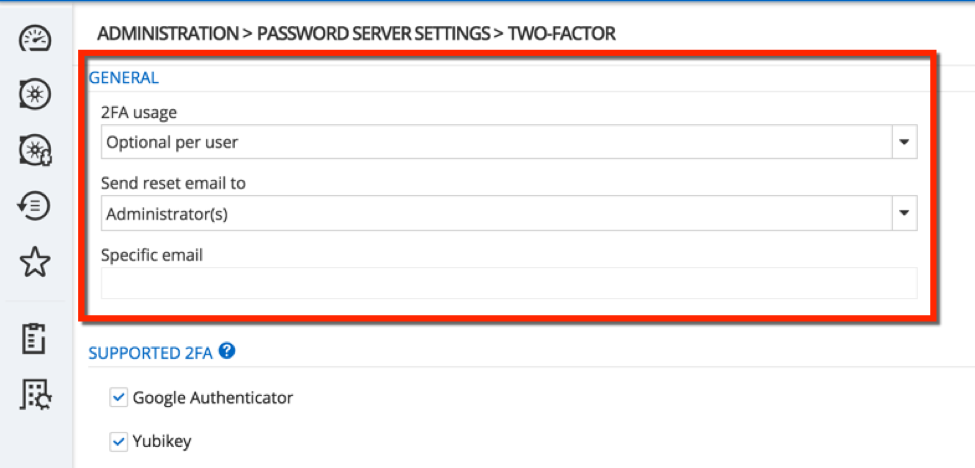Go to PASSWORD SERVER SETTINGS in breadcrumb
The width and height of the screenshot is (975, 468).
point(371,34)
